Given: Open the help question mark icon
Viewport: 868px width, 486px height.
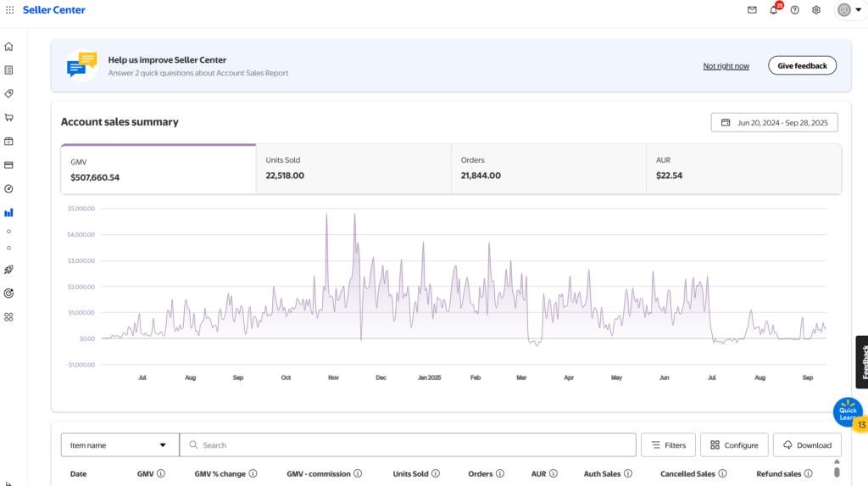Looking at the screenshot, I should (794, 10).
